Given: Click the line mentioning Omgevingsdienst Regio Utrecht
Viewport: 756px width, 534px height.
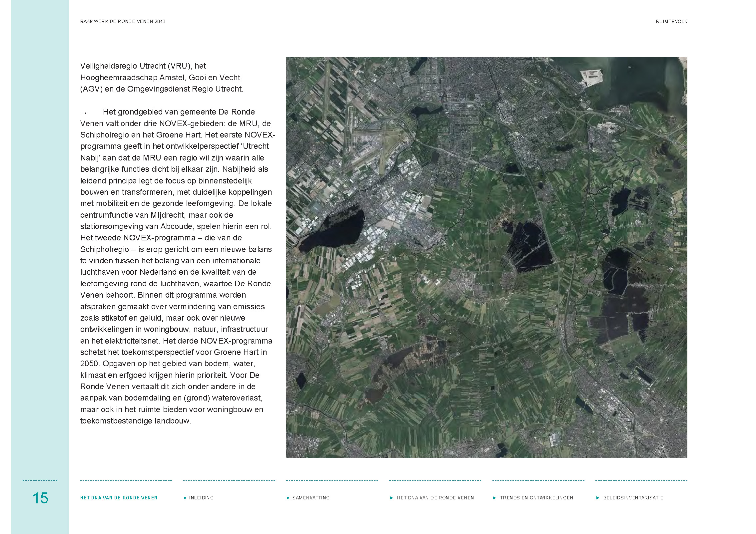Looking at the screenshot, I should pyautogui.click(x=162, y=89).
